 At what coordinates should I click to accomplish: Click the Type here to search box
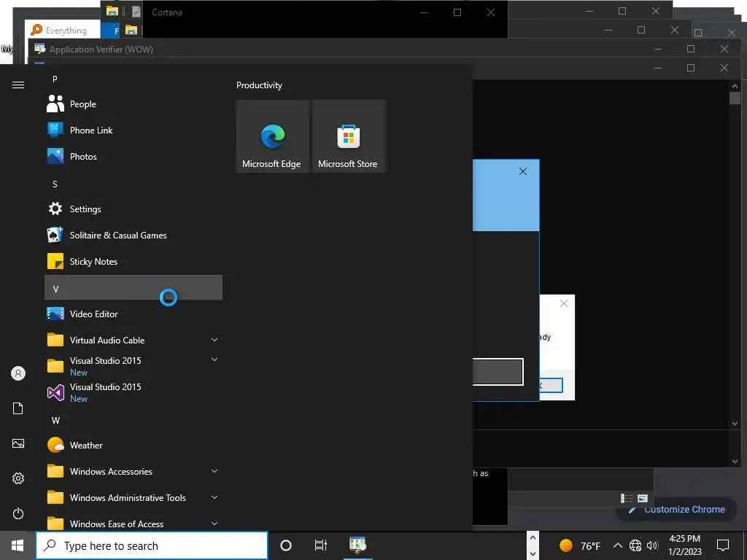(x=152, y=545)
